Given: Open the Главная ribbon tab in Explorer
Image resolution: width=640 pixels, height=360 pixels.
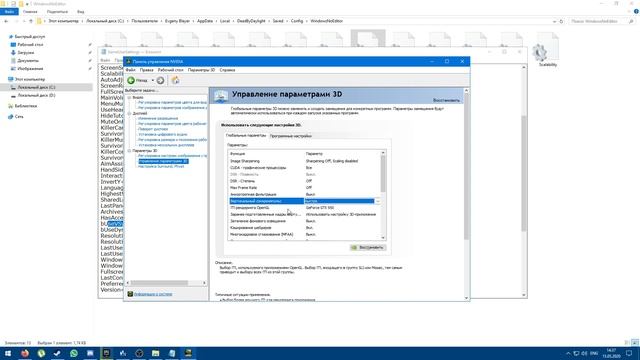Looking at the screenshot, I should [x=30, y=12].
